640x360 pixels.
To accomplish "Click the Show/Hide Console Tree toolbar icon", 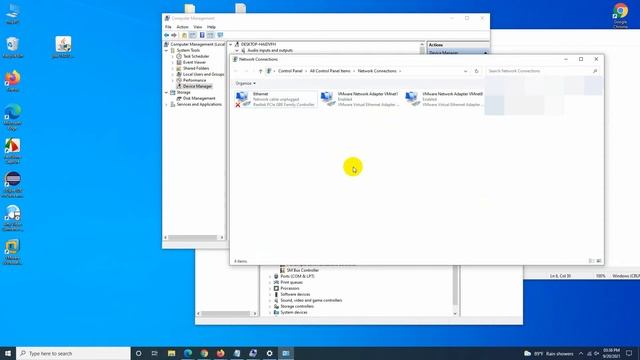I will point(193,35).
